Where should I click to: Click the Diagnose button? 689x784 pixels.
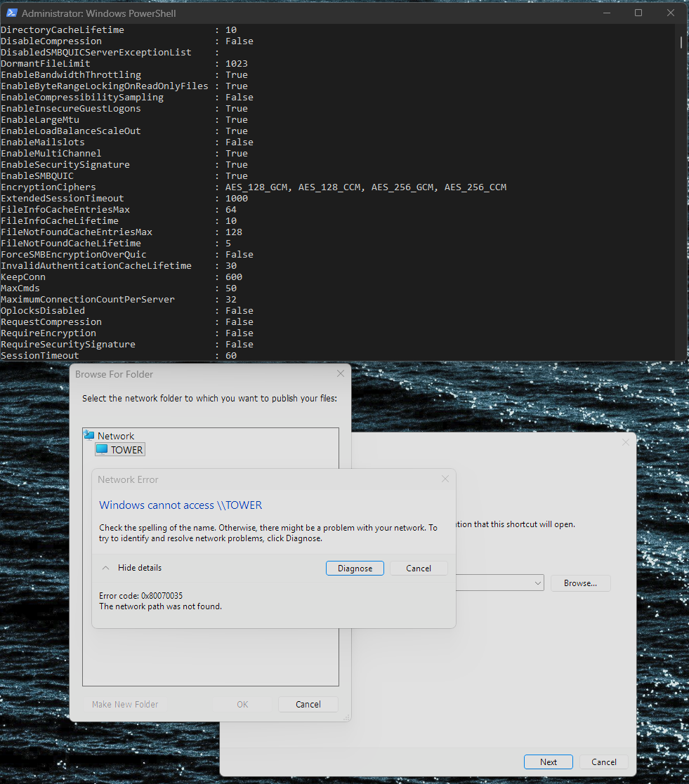[x=355, y=568]
